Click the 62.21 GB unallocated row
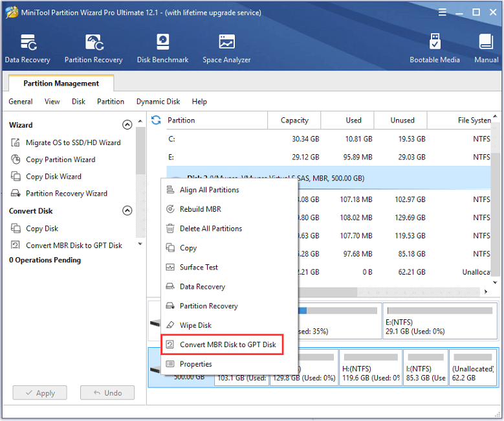 coord(395,272)
